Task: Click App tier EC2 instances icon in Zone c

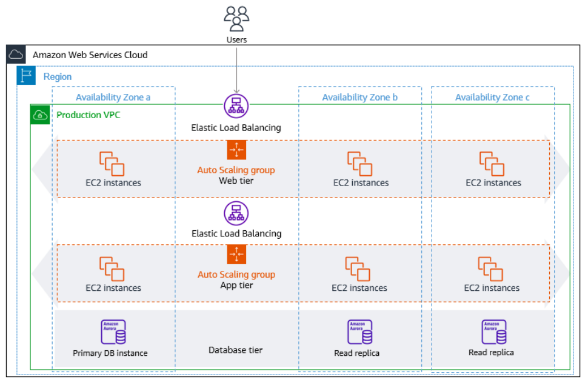Action: pyautogui.click(x=490, y=269)
